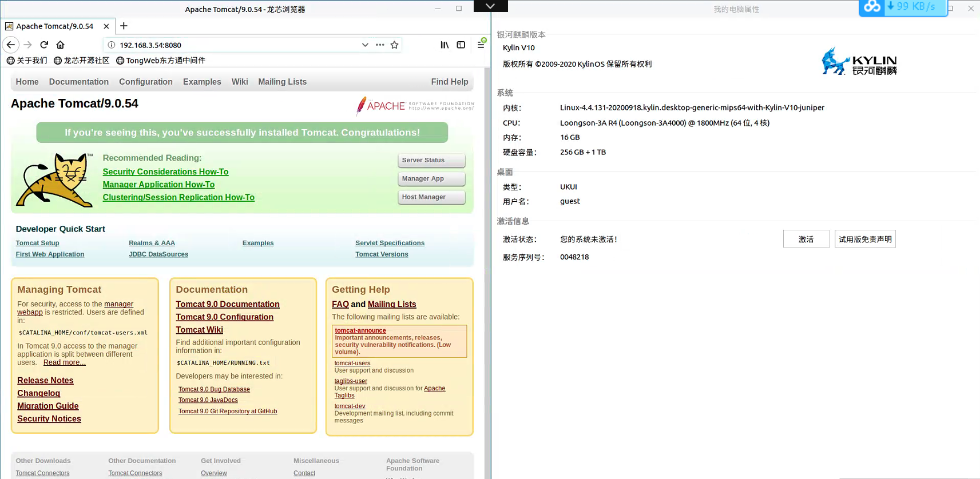Open the tomcat-dev mailing list link

350,406
